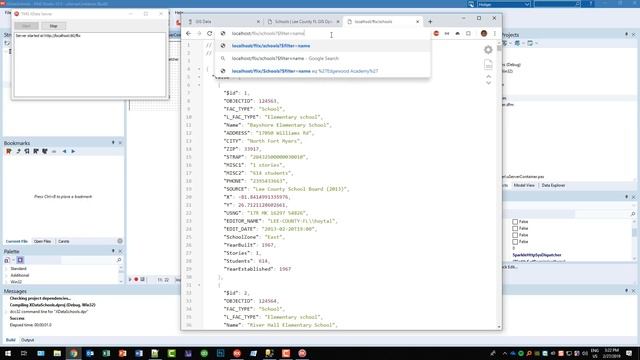Click the "Bayshore Elementary School" name value

point(288,125)
